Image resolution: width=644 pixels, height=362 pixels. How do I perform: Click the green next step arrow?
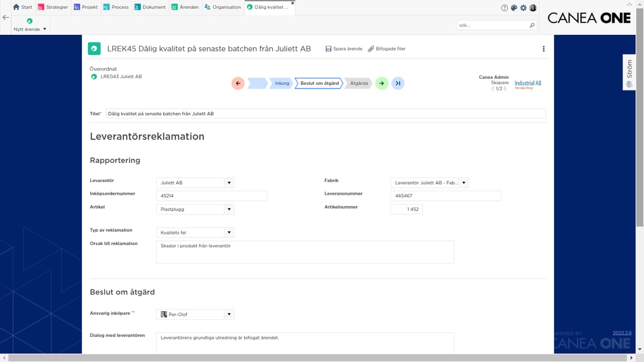[x=382, y=83]
